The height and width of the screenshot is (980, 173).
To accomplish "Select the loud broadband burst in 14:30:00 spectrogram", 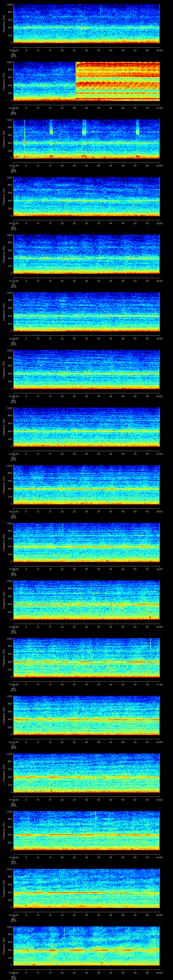I will (118, 81).
